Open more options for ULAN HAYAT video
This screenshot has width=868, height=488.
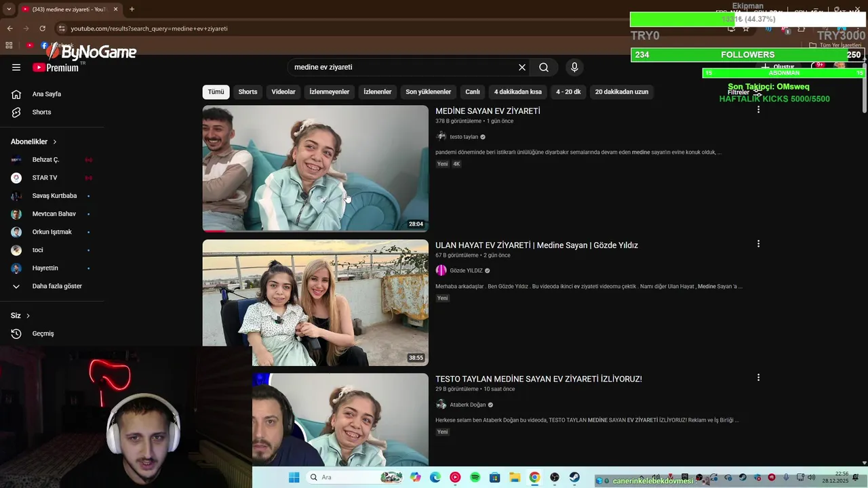tap(758, 244)
